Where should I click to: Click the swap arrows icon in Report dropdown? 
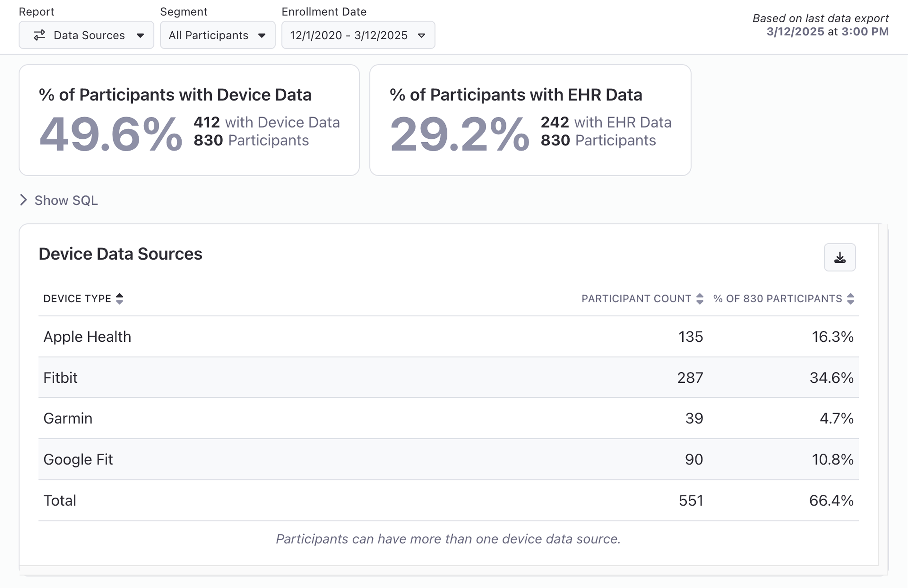click(x=39, y=35)
